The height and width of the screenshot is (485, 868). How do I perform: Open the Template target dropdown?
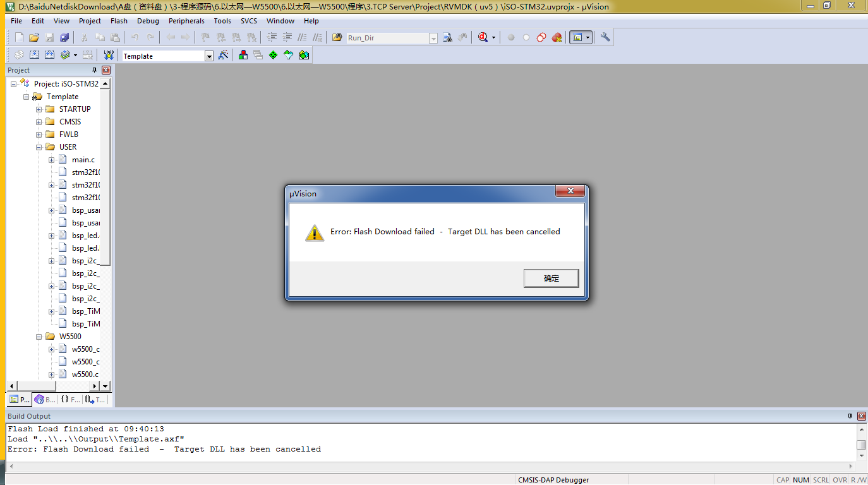tap(209, 56)
